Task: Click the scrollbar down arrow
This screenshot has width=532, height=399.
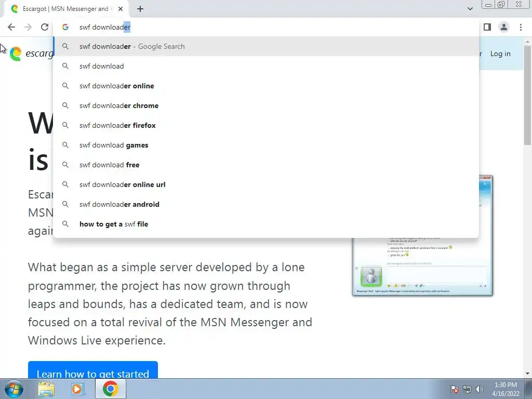Action: pyautogui.click(x=528, y=374)
